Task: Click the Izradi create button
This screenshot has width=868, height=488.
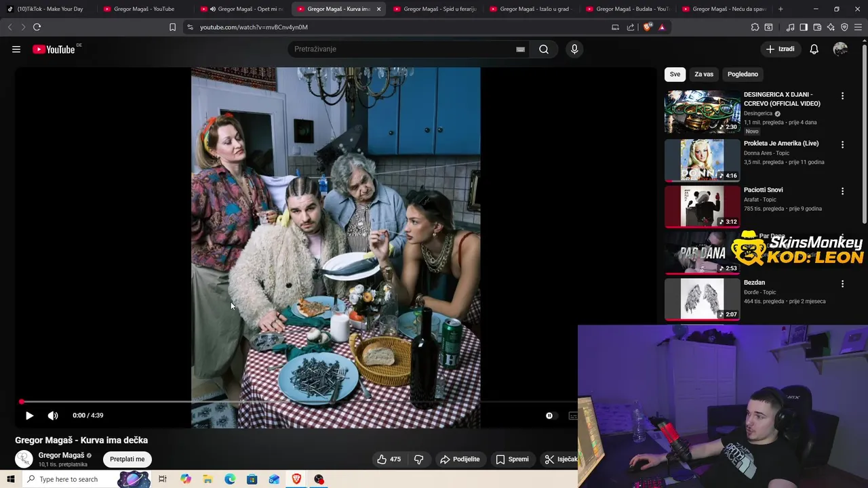Action: click(780, 49)
